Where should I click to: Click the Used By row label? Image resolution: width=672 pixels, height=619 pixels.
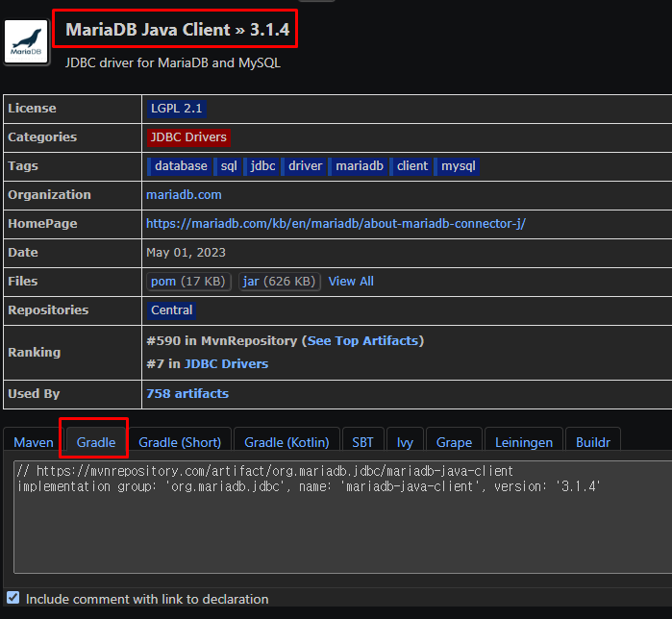[x=34, y=394]
